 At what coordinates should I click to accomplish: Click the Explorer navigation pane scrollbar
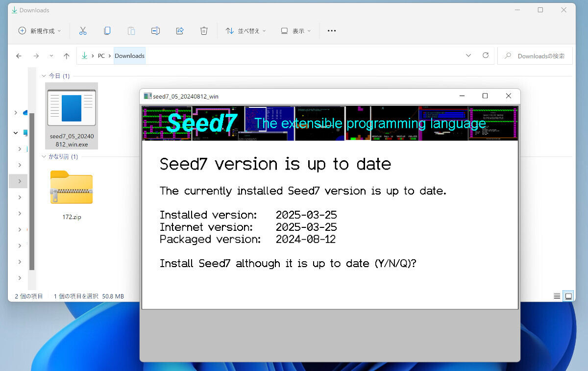tap(32, 191)
